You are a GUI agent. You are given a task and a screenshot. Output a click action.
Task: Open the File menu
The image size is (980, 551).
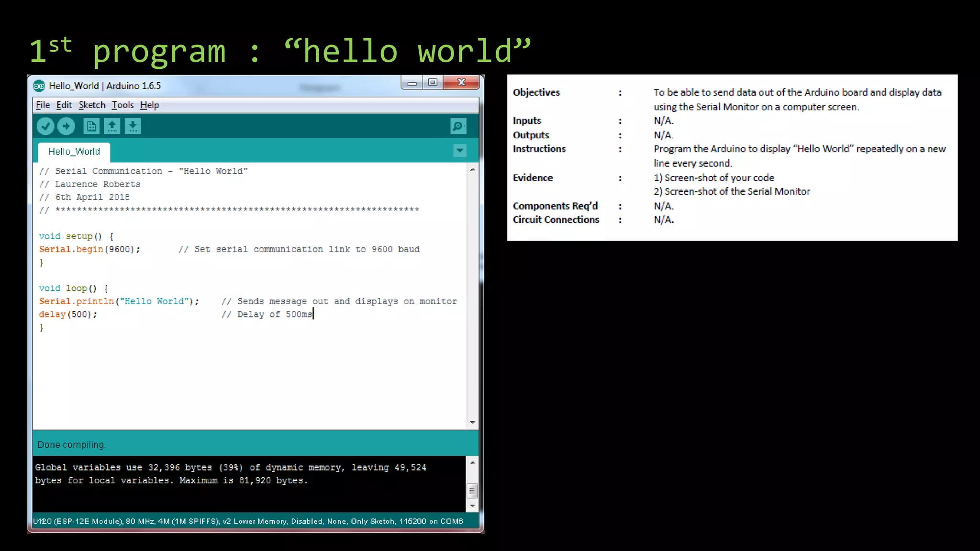(x=43, y=105)
